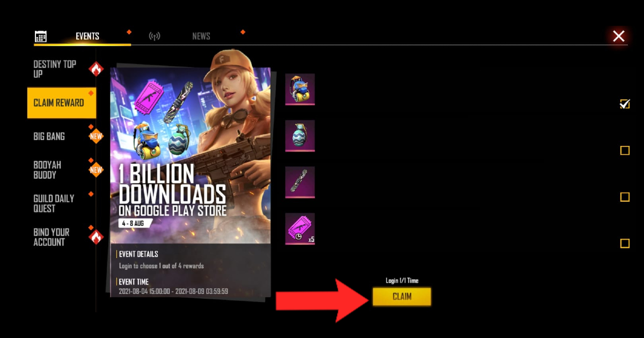Select the weapon loot crate voucher x5 icon

pyautogui.click(x=300, y=229)
